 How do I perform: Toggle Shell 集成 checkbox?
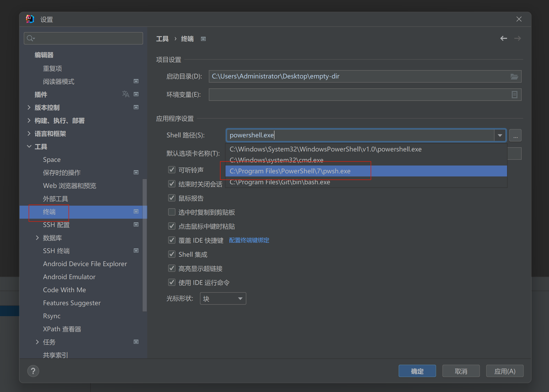pyautogui.click(x=172, y=254)
